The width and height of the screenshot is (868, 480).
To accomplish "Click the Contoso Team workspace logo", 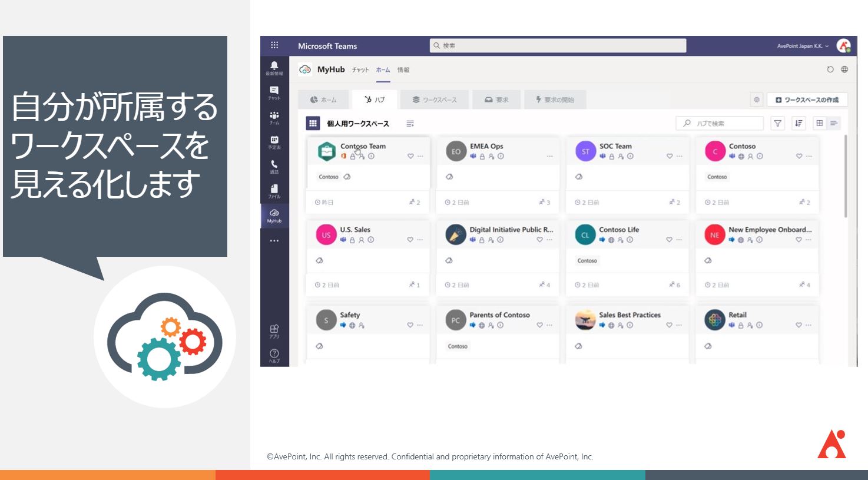I will pyautogui.click(x=326, y=151).
